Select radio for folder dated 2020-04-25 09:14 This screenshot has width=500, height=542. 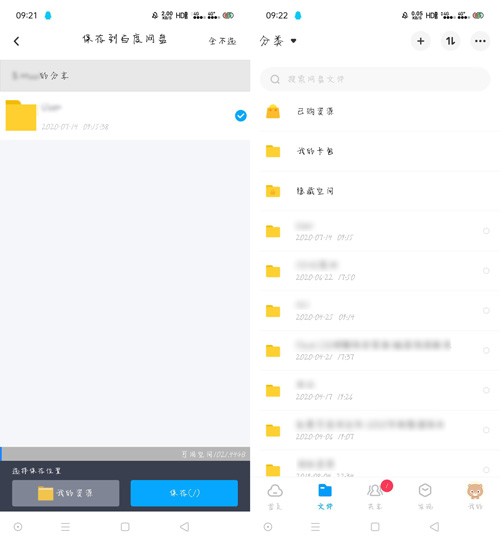click(x=486, y=310)
